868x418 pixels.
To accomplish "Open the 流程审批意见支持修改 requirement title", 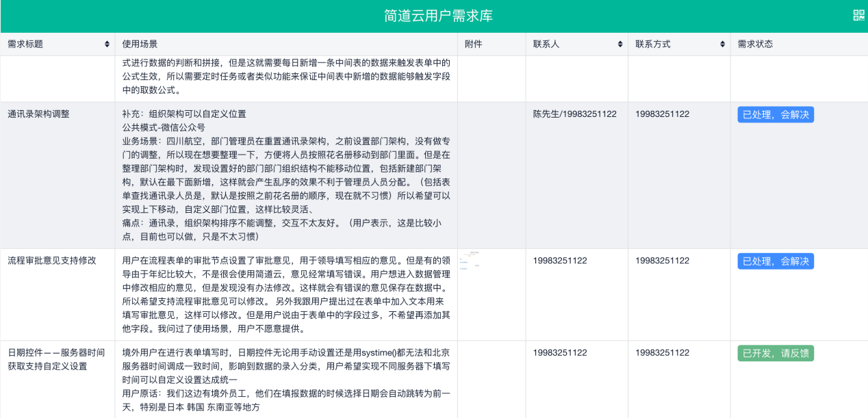I will pos(52,261).
